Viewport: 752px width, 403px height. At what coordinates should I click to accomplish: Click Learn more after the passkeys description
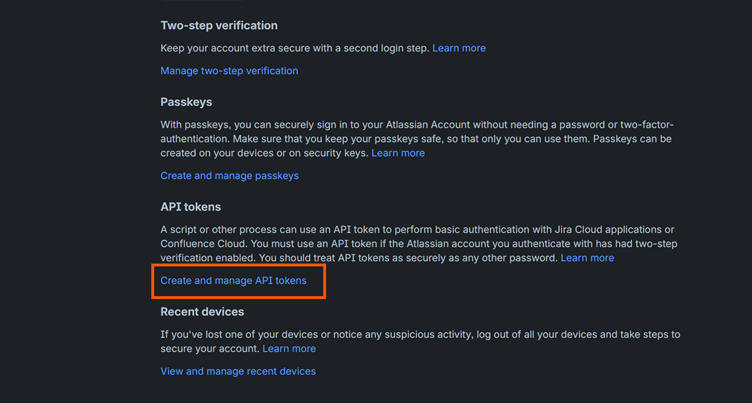coord(398,153)
